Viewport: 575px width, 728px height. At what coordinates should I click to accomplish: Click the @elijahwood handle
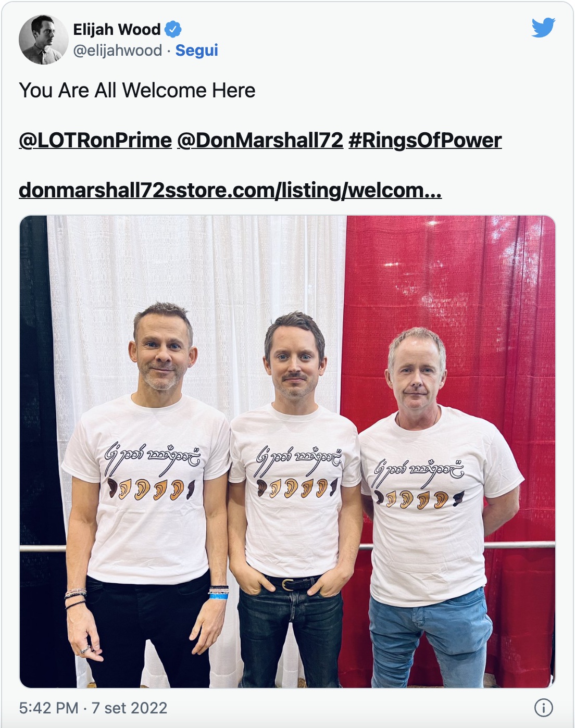pyautogui.click(x=118, y=51)
